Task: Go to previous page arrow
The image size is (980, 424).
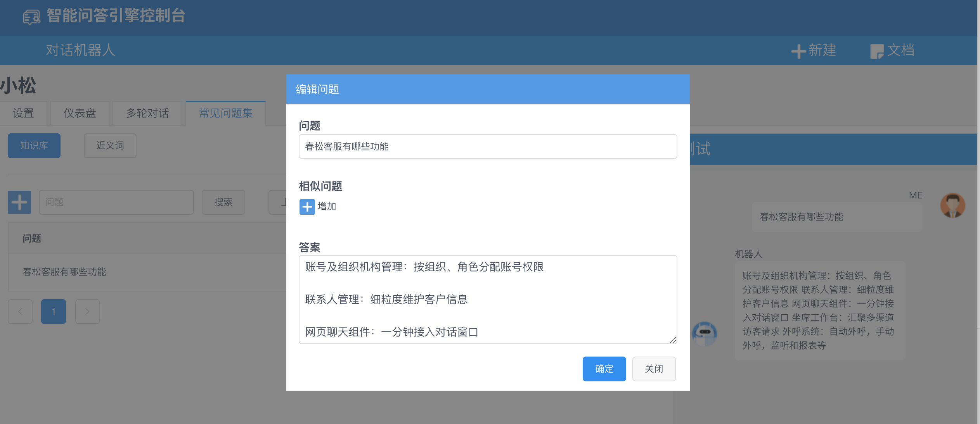Action: click(20, 311)
